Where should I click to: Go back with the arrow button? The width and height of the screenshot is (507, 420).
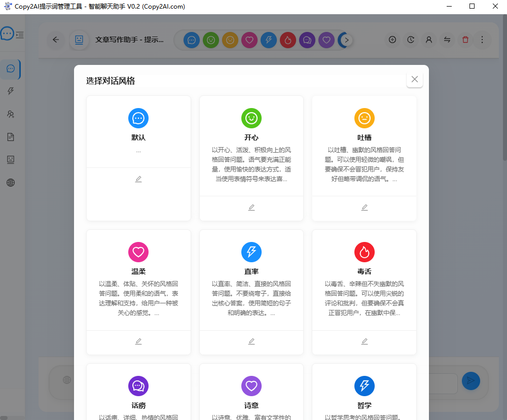[x=56, y=40]
